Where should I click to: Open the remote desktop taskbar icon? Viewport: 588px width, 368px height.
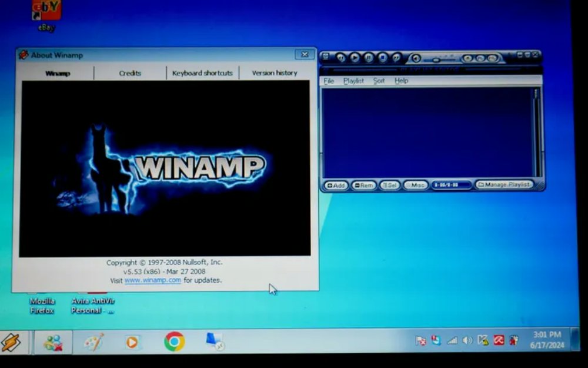click(215, 342)
